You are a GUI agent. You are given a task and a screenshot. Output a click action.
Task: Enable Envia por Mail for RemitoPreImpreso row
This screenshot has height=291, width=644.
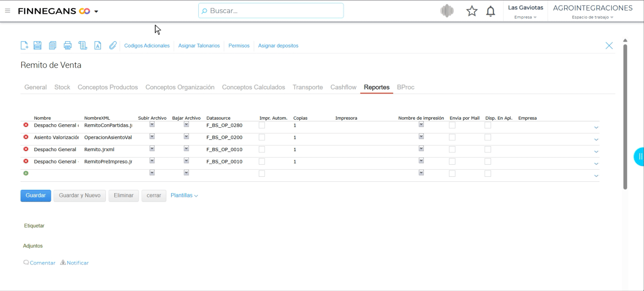(452, 161)
